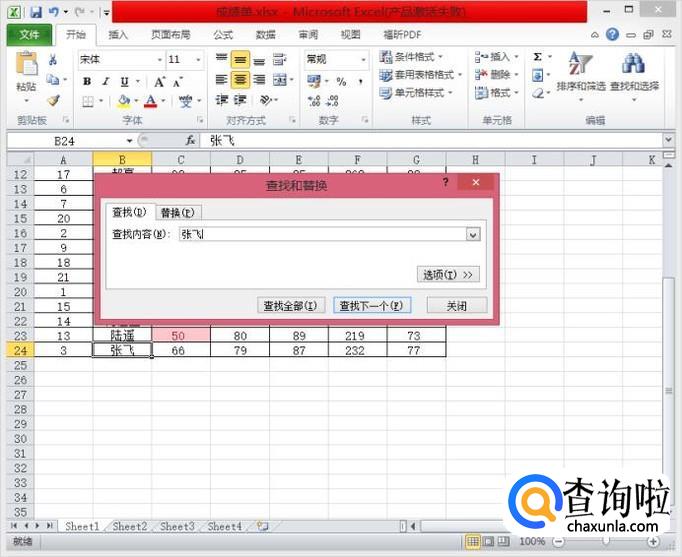The height and width of the screenshot is (557, 682).
Task: Click the Clear eraser icon
Action: point(538,93)
